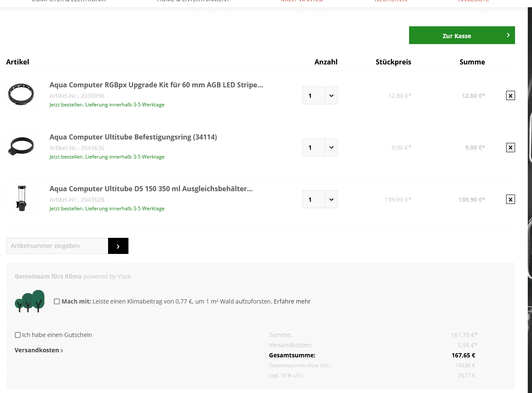Go to the Home & Entertainment menu

tap(193, 1)
